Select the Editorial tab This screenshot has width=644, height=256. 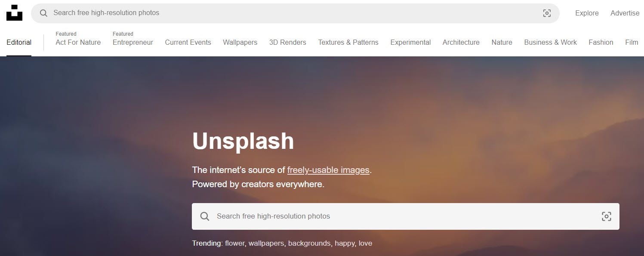(x=19, y=42)
